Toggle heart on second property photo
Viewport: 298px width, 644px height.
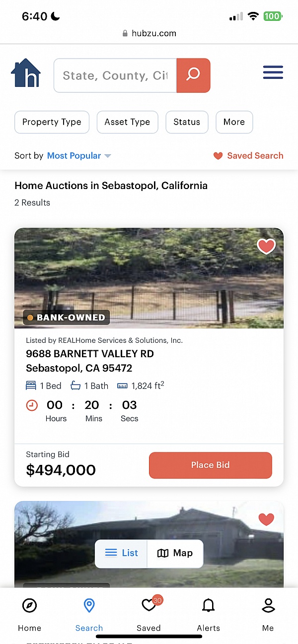click(x=266, y=519)
